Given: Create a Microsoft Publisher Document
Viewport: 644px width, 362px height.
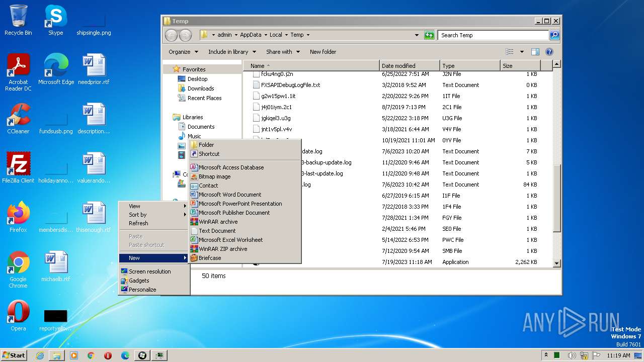Looking at the screenshot, I should click(245, 213).
